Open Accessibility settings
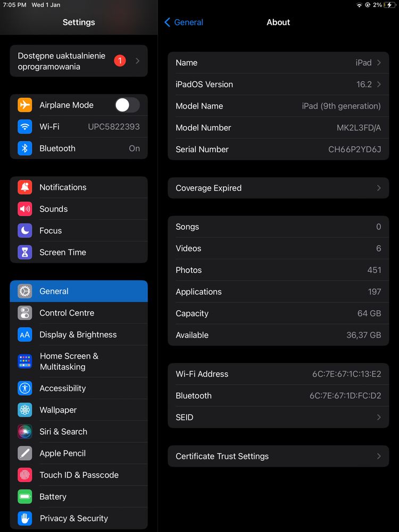 coord(79,388)
